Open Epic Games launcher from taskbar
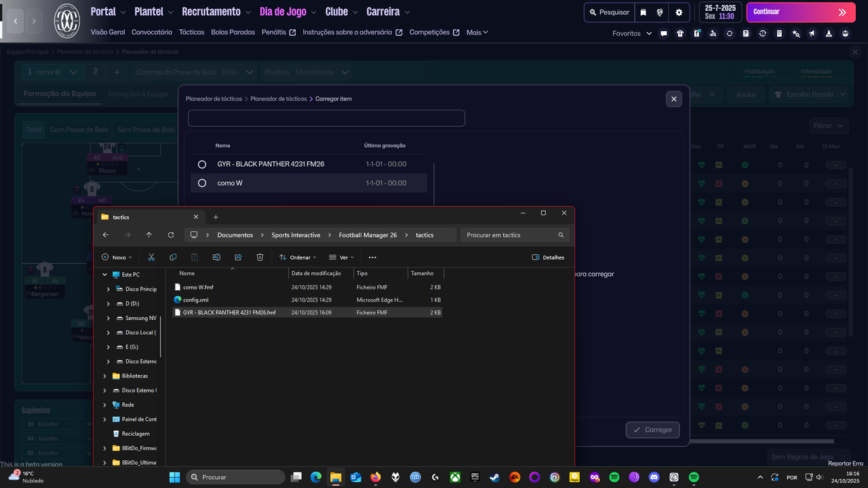This screenshot has height=488, width=868. (475, 477)
